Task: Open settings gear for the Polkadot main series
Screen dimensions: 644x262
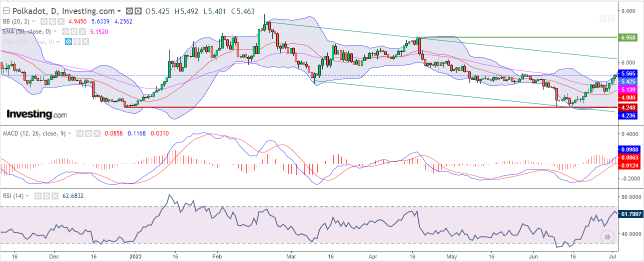Action: [x=138, y=10]
